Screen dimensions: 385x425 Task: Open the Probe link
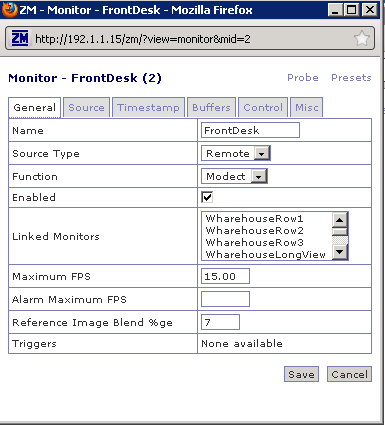[303, 78]
